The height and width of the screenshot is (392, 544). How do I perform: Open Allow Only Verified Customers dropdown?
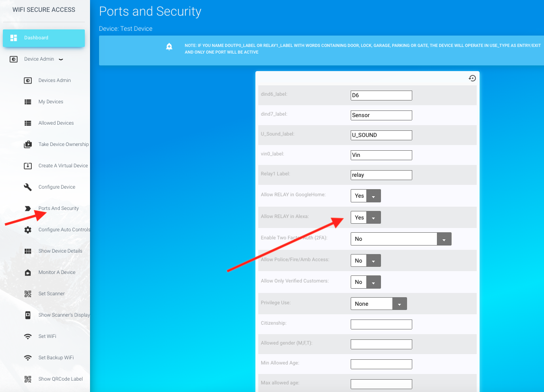point(366,282)
